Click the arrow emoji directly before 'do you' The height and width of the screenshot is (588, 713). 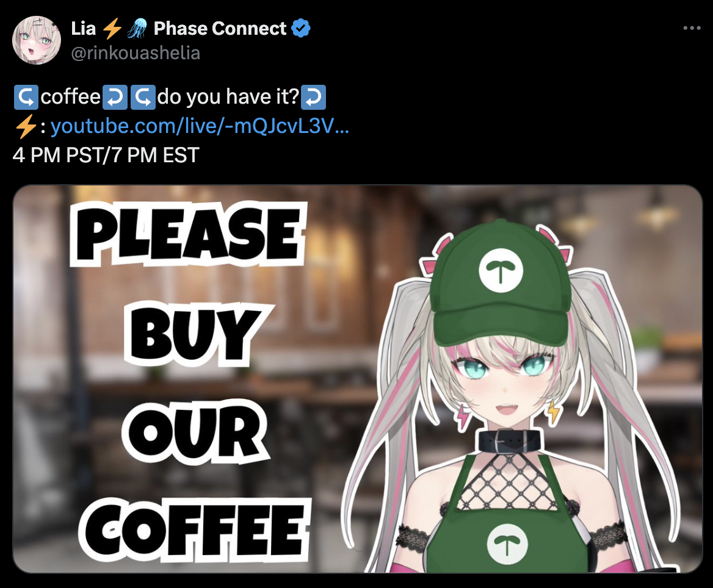click(143, 97)
